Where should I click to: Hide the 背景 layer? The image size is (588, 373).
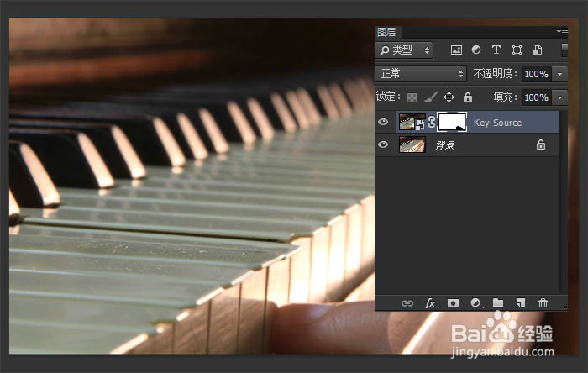coord(383,144)
